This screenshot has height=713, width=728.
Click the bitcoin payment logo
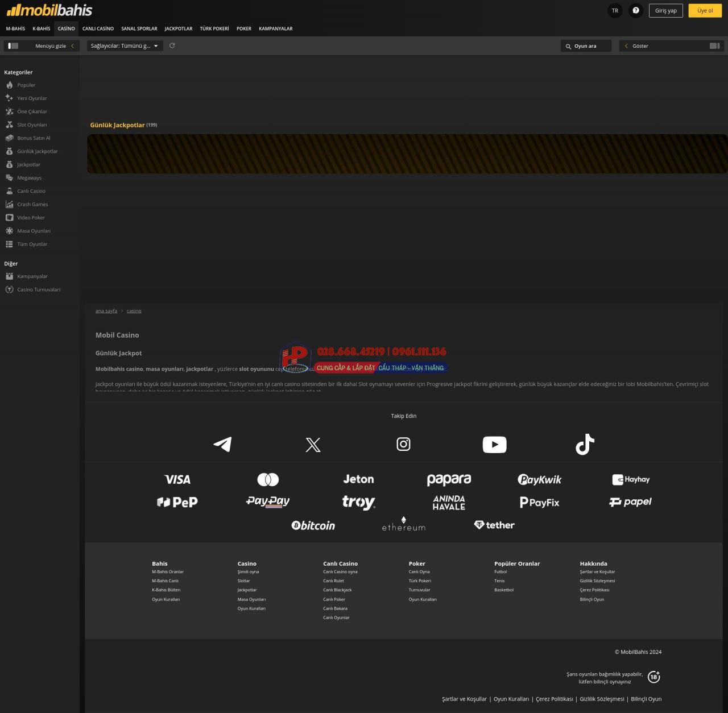pyautogui.click(x=313, y=525)
